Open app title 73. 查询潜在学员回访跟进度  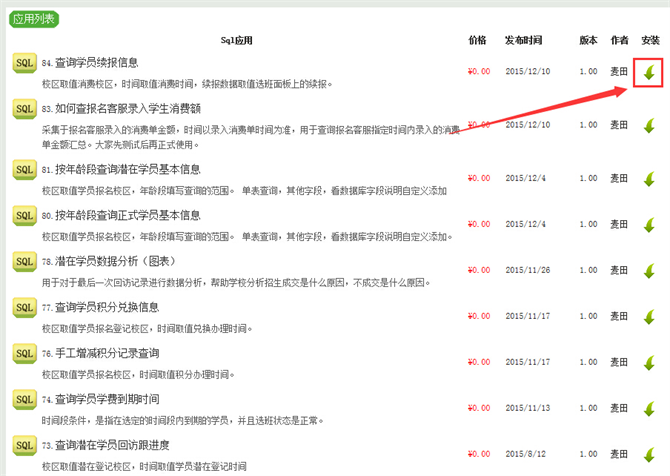(106, 445)
